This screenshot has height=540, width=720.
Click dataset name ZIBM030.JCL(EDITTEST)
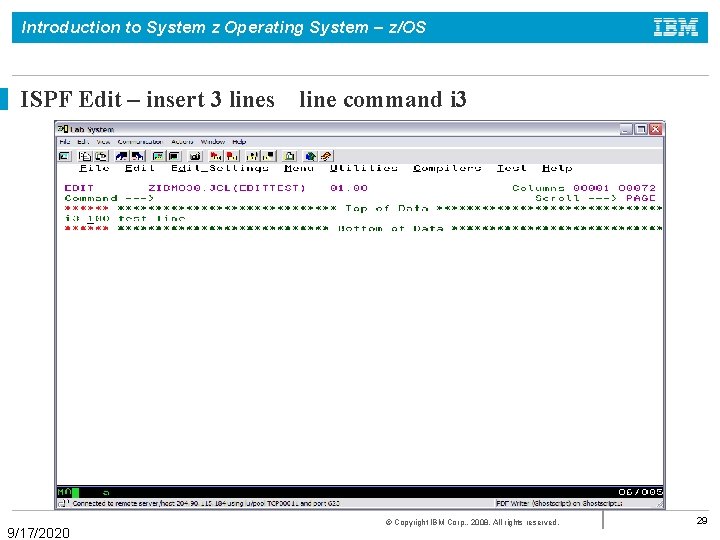point(227,188)
